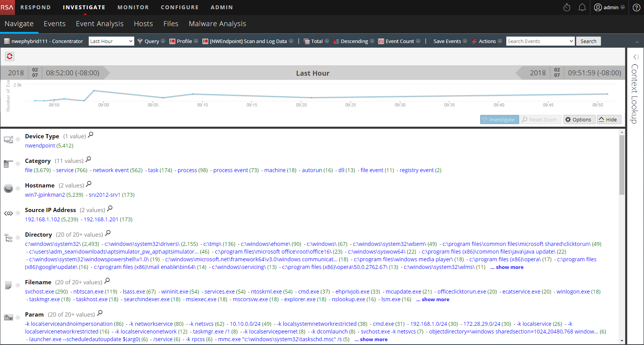
Task: Hide the timeline chart with Hide button
Action: coord(609,119)
